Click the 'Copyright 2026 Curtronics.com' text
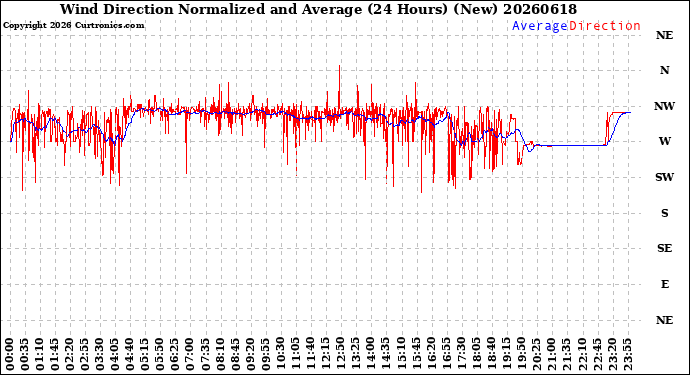The width and height of the screenshot is (690, 375). (73, 26)
